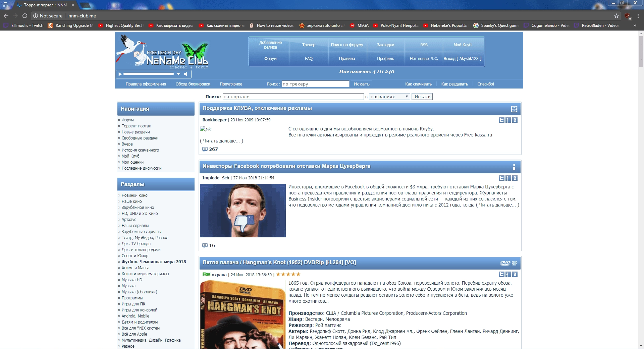
Task: Share the Bookkeeper post on VKontakte
Action: click(515, 120)
